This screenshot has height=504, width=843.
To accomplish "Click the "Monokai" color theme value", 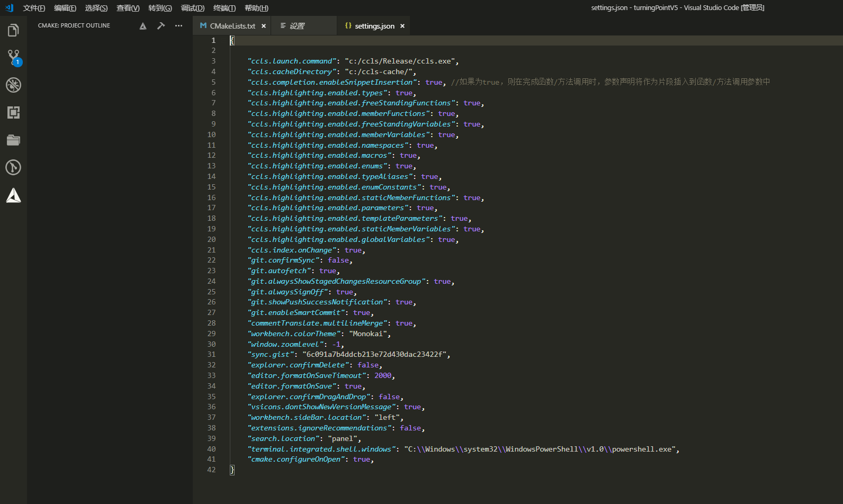I will (x=368, y=334).
